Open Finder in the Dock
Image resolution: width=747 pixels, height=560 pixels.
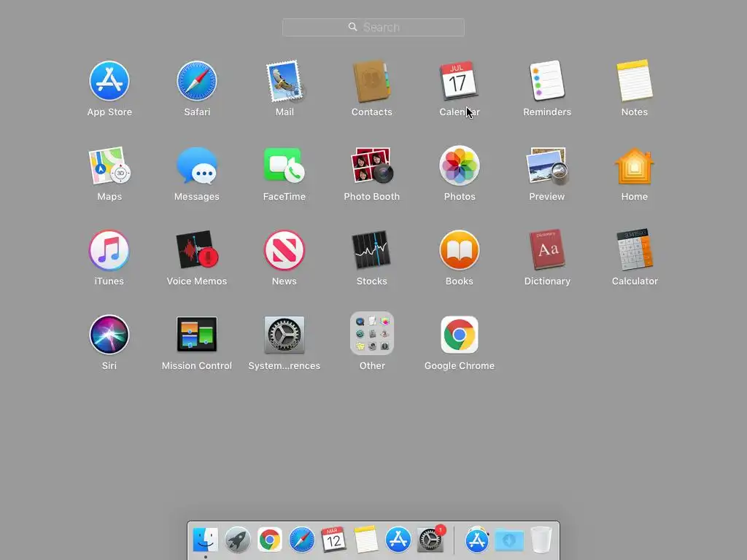(205, 540)
